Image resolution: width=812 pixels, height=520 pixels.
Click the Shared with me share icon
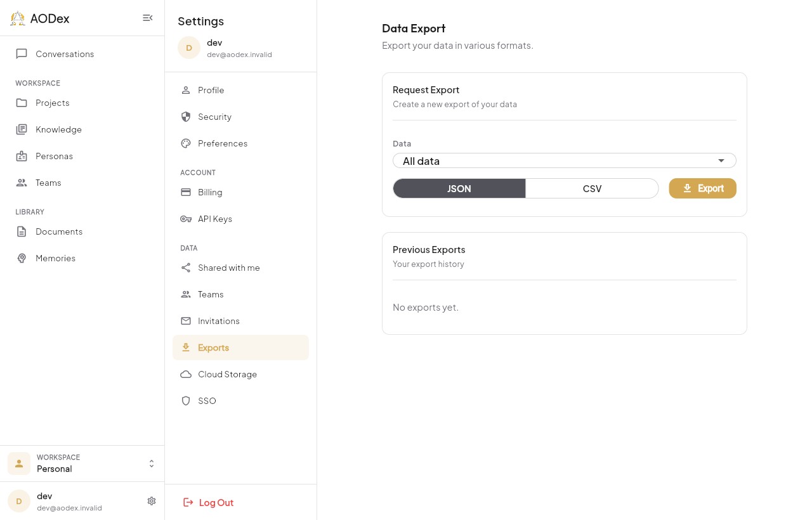tap(186, 268)
